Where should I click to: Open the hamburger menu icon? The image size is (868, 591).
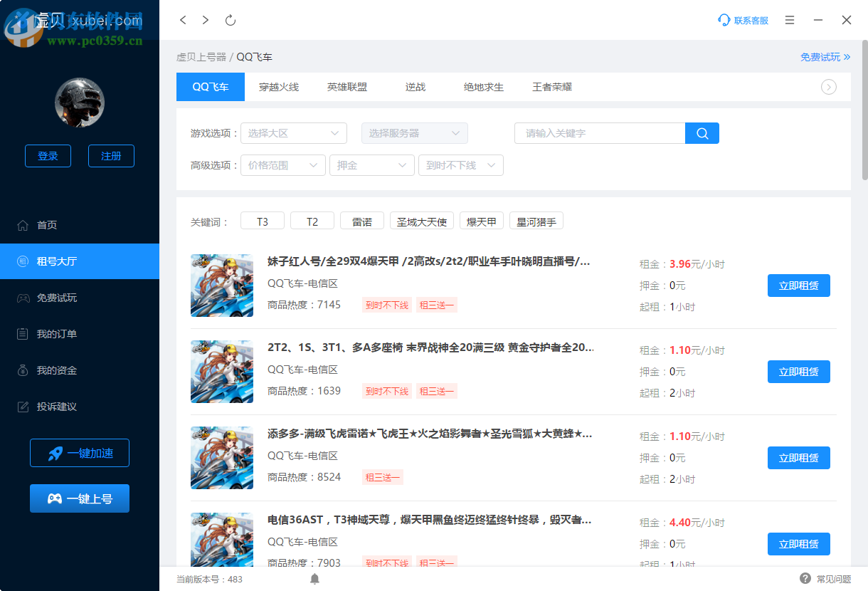click(789, 20)
